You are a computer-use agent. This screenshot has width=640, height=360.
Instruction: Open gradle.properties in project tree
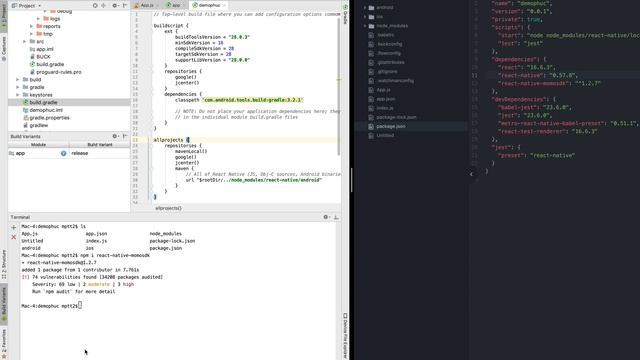(x=46, y=118)
